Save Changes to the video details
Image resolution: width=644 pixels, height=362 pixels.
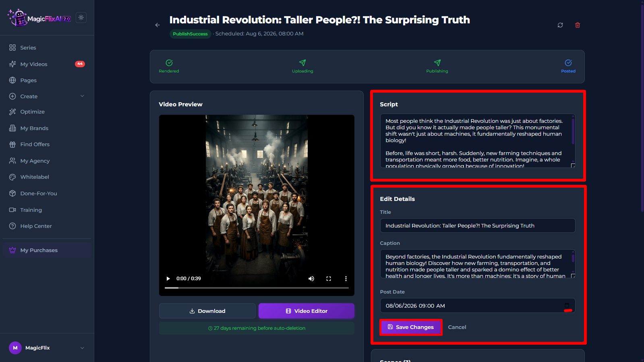pyautogui.click(x=411, y=327)
